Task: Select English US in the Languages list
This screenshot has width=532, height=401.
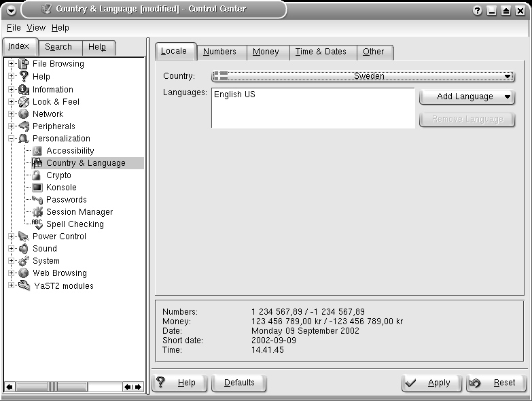Action: (234, 94)
